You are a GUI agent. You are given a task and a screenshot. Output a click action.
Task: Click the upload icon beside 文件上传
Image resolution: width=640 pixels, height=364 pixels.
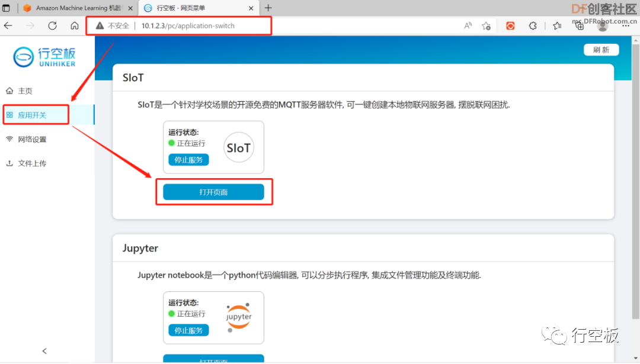click(x=9, y=163)
